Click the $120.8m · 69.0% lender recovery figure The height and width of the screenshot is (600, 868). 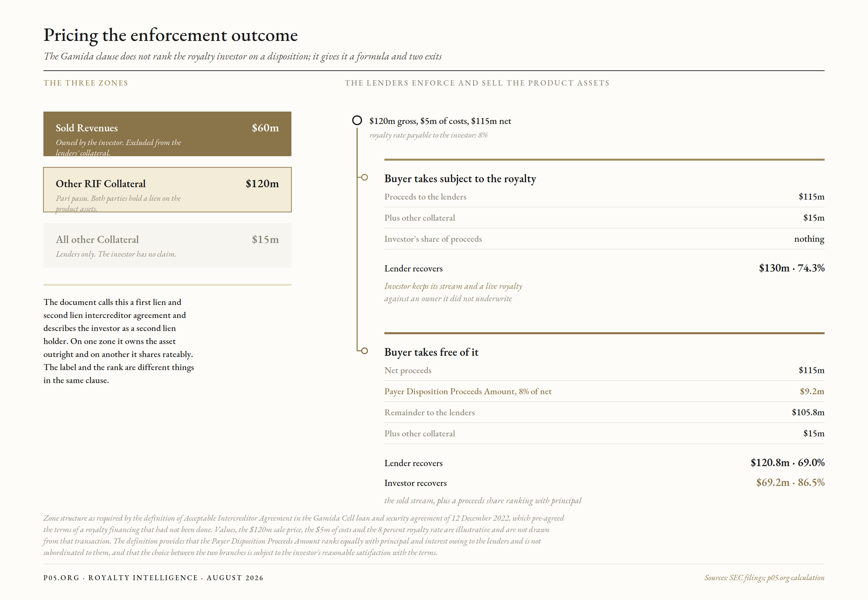[787, 463]
